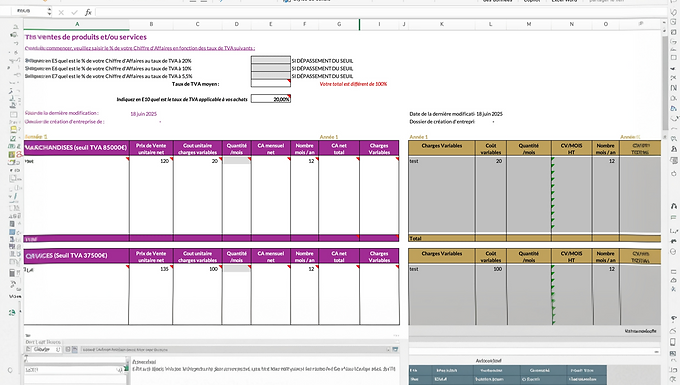The width and height of the screenshot is (680, 385).
Task: Click the blue icon ending the bottom panel bar
Action: [x=395, y=349]
